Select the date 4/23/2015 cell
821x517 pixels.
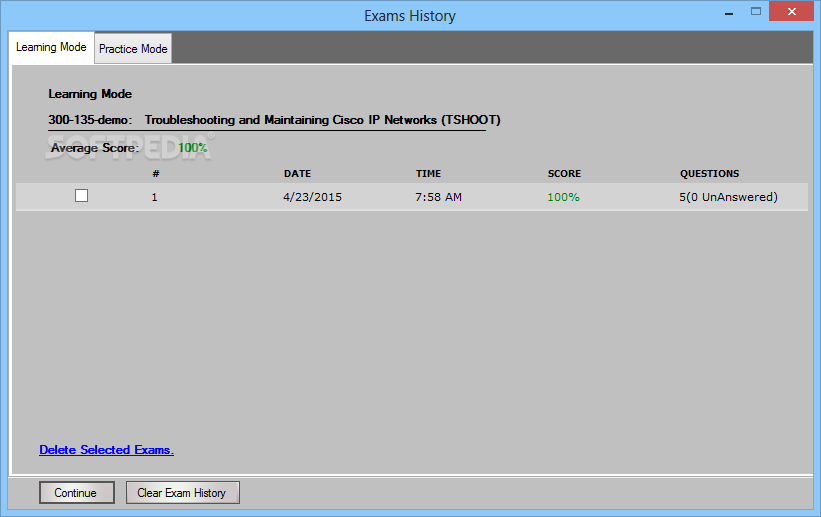[x=313, y=197]
